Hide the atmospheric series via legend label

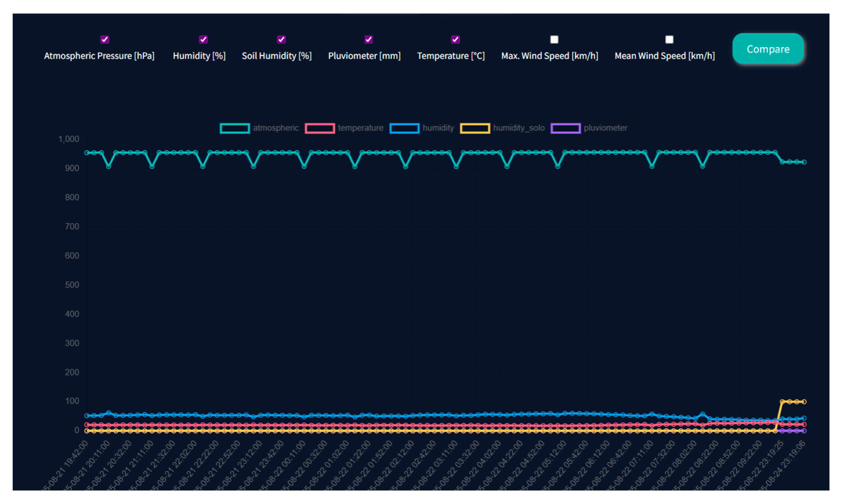point(276,128)
